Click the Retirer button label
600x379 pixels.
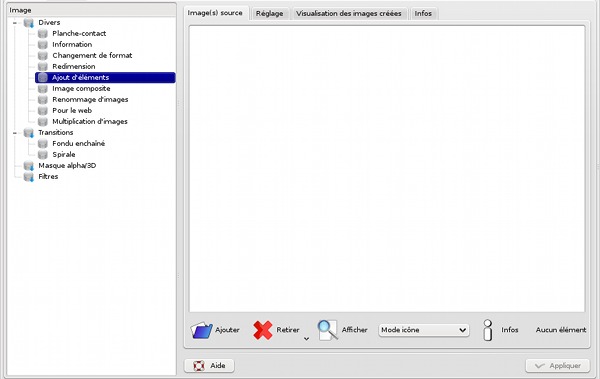click(288, 330)
